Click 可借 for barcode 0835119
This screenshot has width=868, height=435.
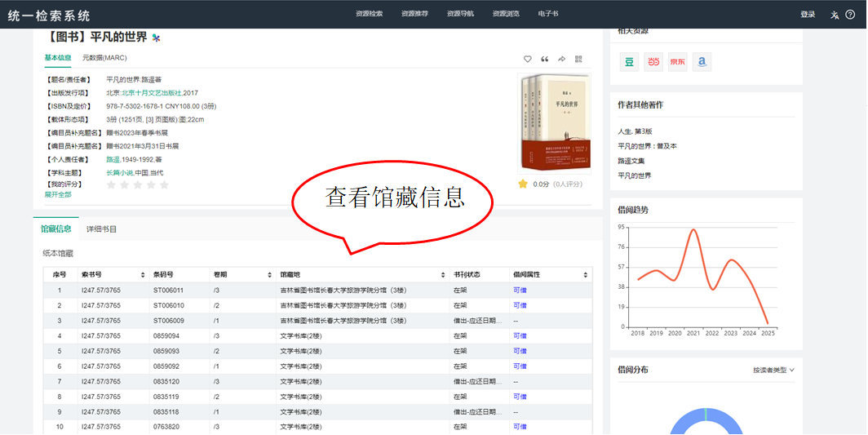click(x=520, y=397)
